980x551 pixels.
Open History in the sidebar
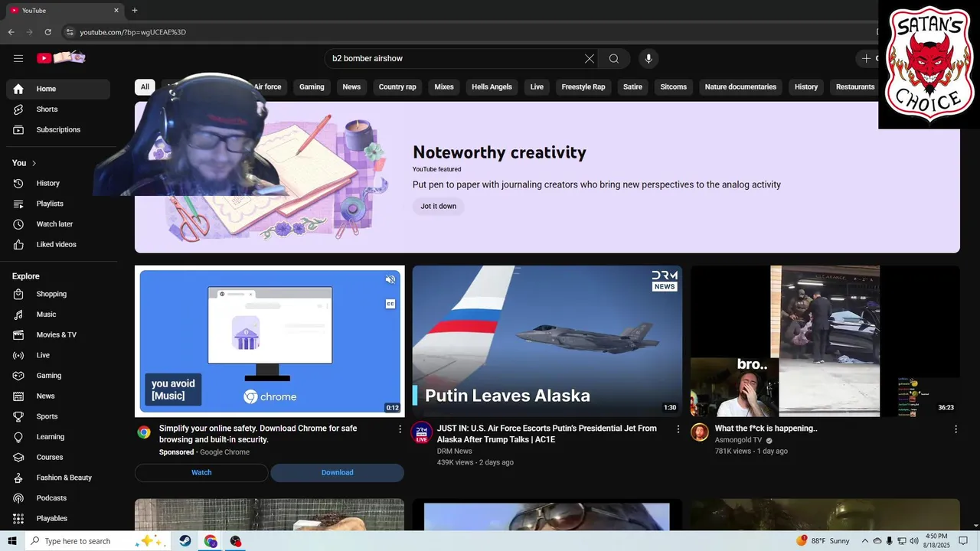coord(58,183)
